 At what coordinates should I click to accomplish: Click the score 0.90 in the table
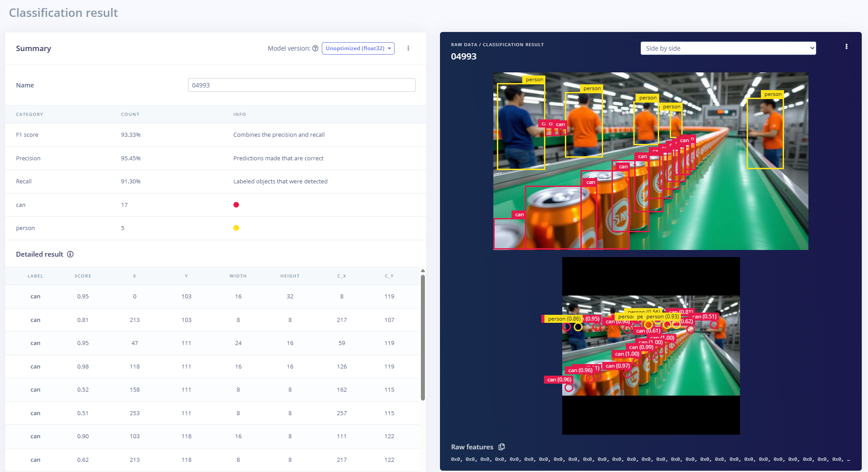click(83, 436)
